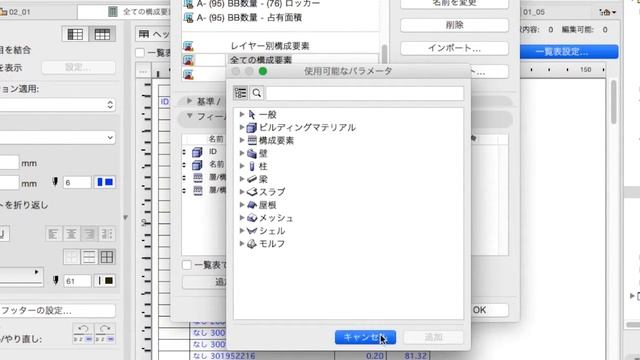The image size is (640, 360).
Task: Click the pen number field showing 61
Action: point(77,280)
